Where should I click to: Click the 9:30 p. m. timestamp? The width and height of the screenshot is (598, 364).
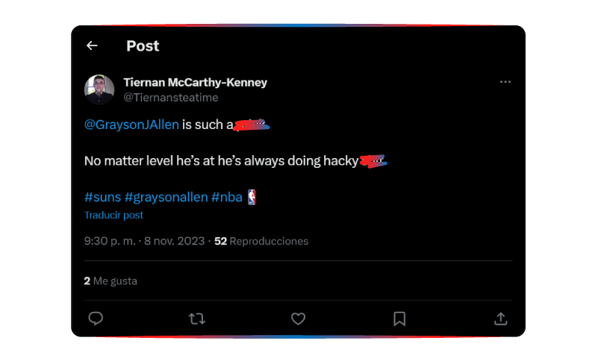110,241
